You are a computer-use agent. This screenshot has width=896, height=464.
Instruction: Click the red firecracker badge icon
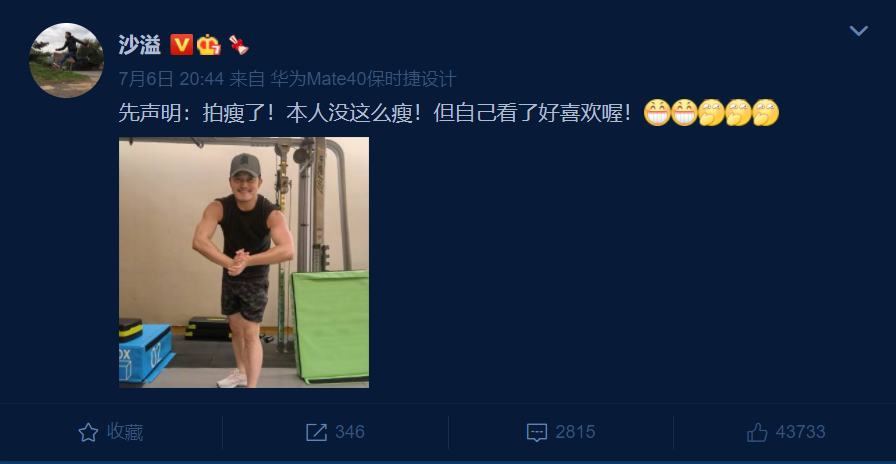238,45
